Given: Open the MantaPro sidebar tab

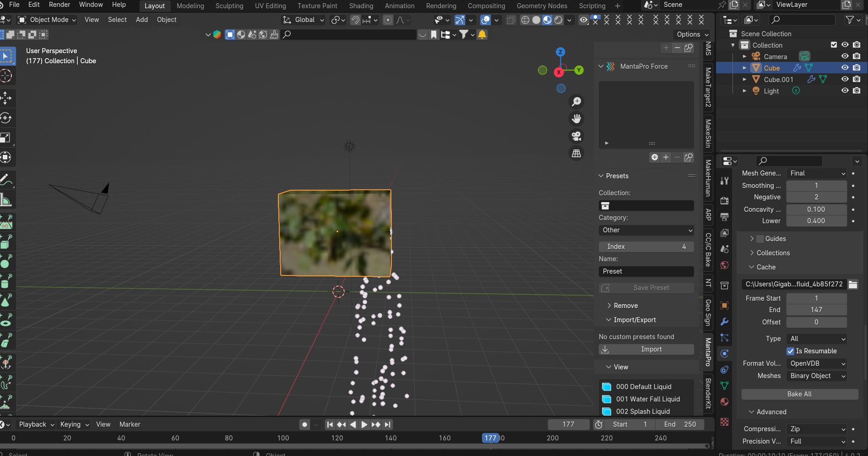Looking at the screenshot, I should coord(708,352).
